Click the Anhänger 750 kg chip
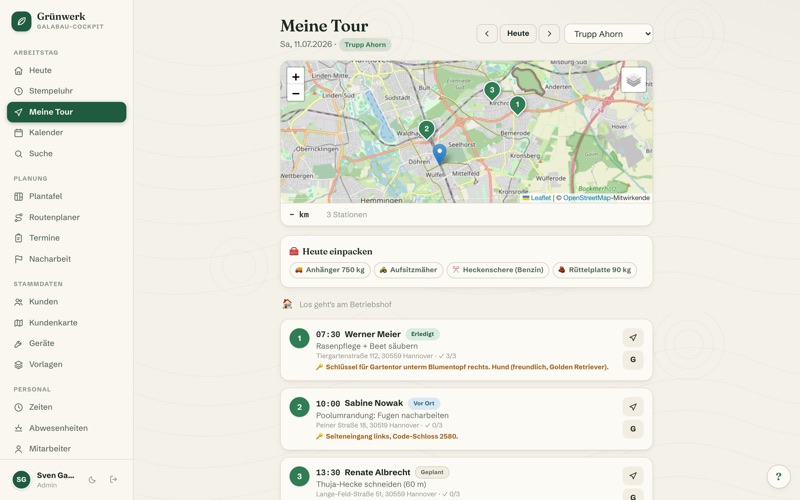800x500 pixels. [x=330, y=270]
